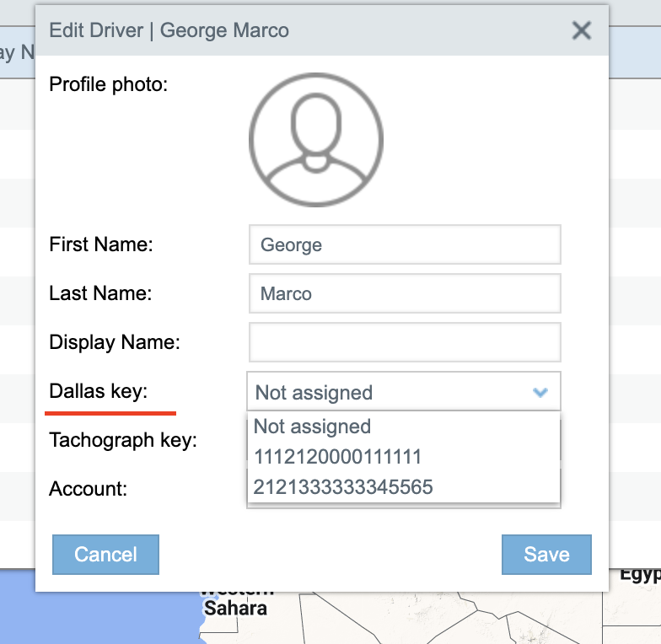Click the Last Name field containing Marco
Screen dimensions: 661x644
(405, 294)
